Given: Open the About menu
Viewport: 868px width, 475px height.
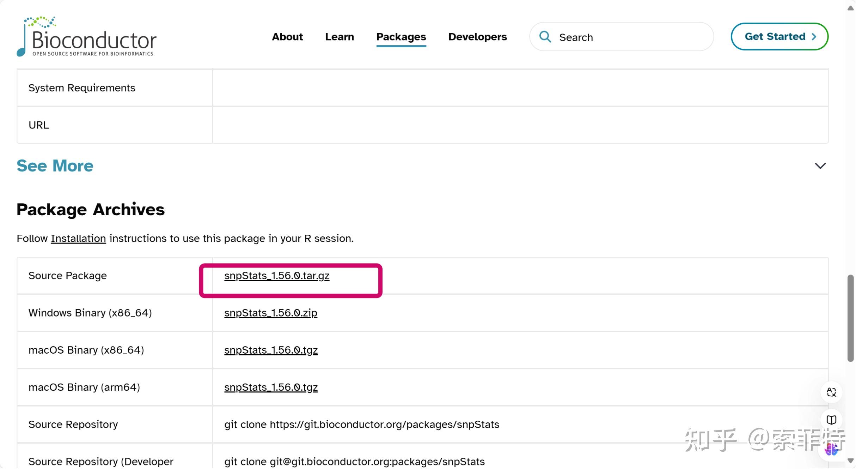Looking at the screenshot, I should coord(287,37).
